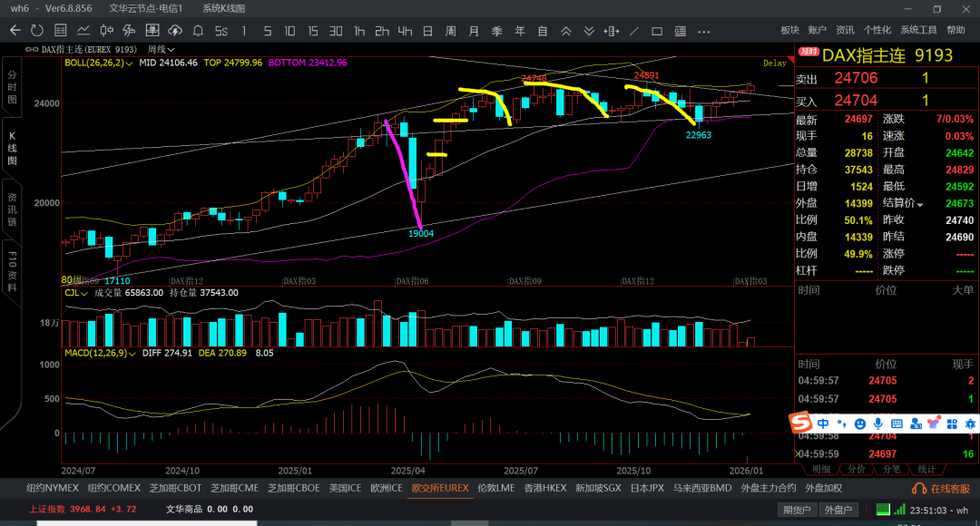Select the 外盘主力合约 tab
Screen dimensions: 980x526
click(x=769, y=488)
